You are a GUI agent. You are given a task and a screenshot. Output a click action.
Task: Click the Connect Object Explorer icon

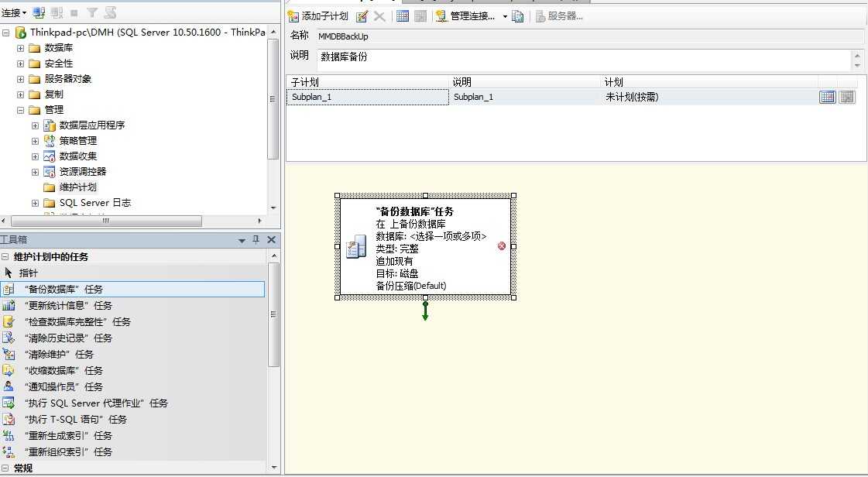[x=39, y=12]
